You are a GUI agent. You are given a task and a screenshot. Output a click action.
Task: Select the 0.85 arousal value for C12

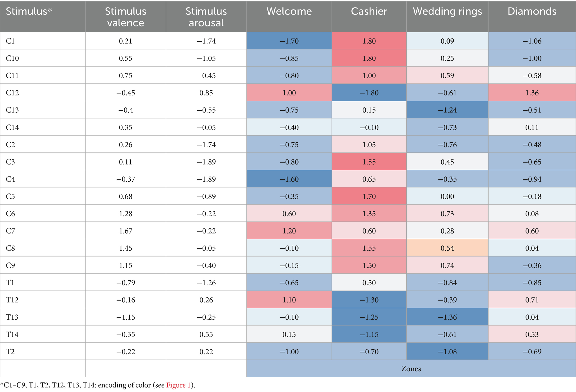(x=206, y=93)
